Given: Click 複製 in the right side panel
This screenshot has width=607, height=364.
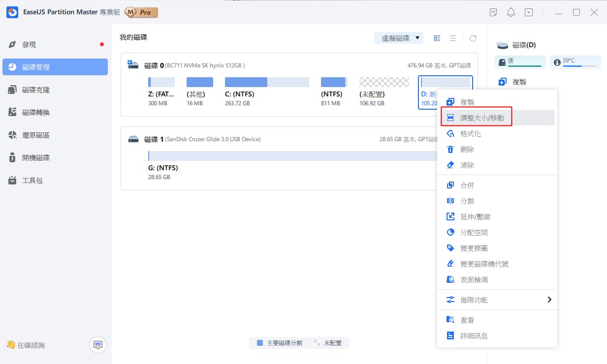Looking at the screenshot, I should (x=519, y=82).
